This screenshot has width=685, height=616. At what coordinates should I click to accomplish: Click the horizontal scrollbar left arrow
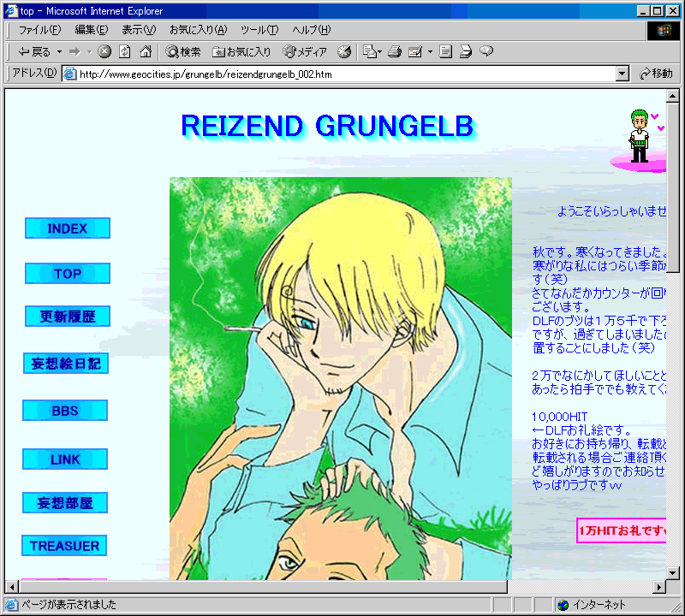[12, 587]
